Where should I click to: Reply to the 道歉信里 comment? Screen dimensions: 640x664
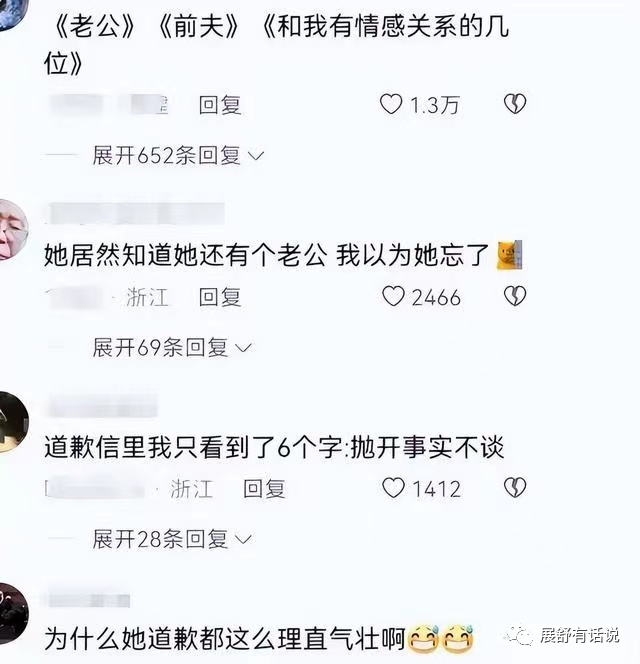tap(264, 488)
